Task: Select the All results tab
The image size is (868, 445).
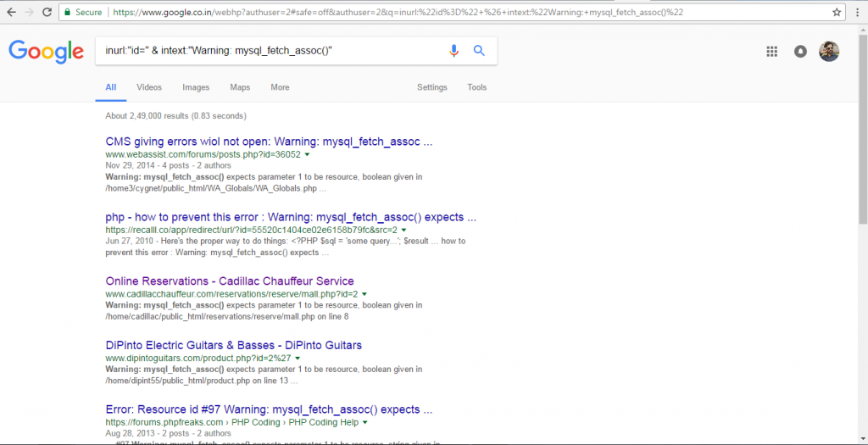Action: (111, 87)
